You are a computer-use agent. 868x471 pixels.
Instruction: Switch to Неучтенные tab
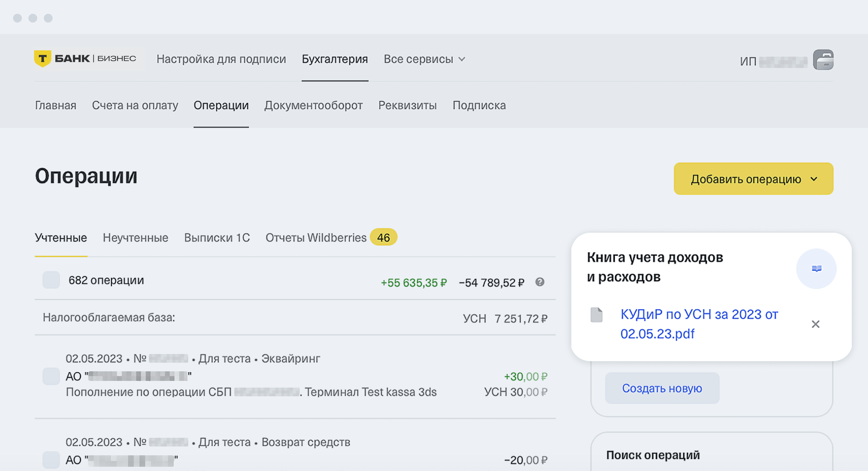tap(135, 238)
